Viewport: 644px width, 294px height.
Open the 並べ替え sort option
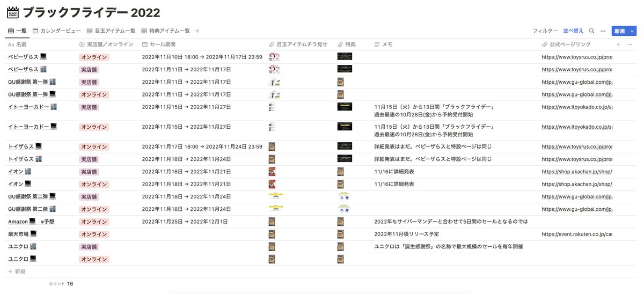pos(573,31)
